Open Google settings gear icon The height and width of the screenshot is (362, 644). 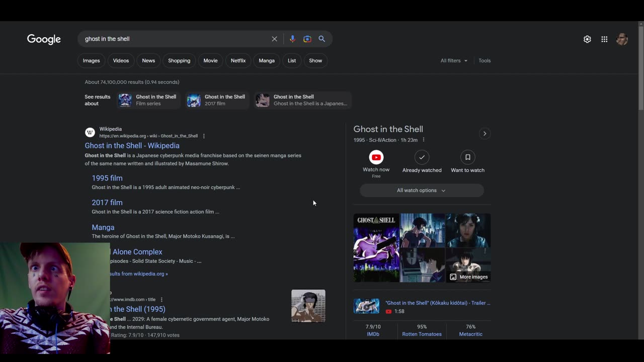(587, 39)
